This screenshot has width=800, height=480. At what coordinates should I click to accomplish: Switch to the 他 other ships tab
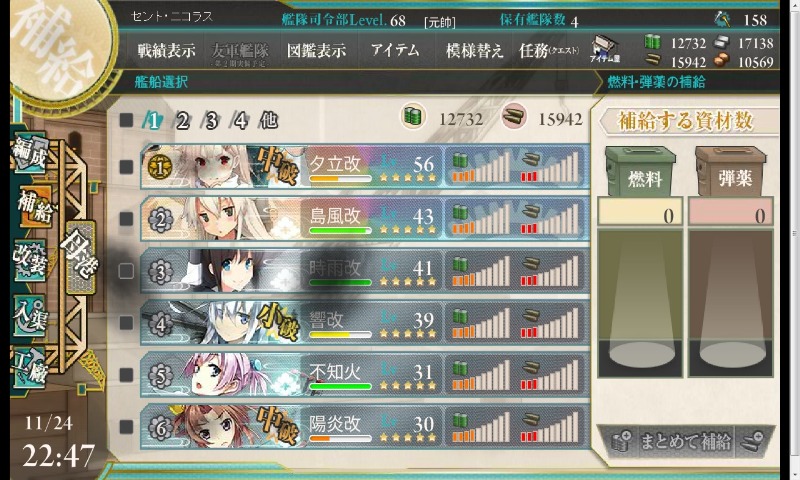[268, 120]
